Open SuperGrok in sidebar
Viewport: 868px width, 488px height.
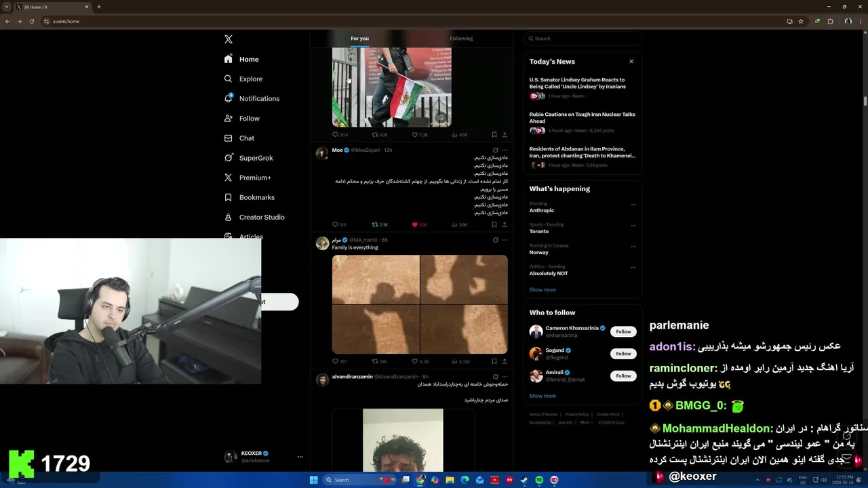point(248,158)
